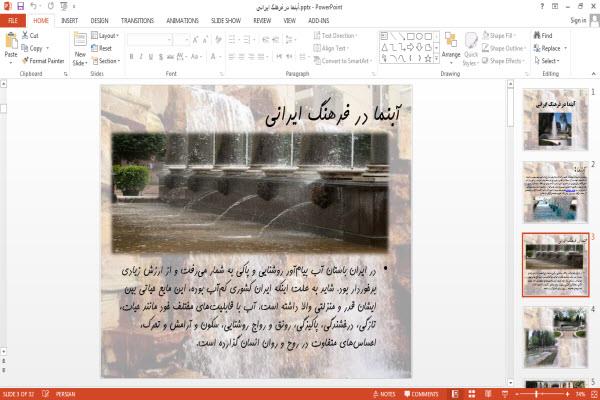The height and width of the screenshot is (400, 600).
Task: Toggle text Shadow formatting
Action: coord(161,57)
